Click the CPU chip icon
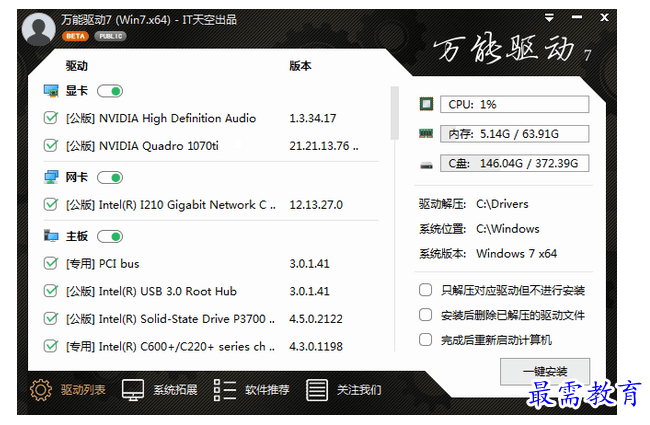Screen dimensions: 650x425 [x=426, y=104]
